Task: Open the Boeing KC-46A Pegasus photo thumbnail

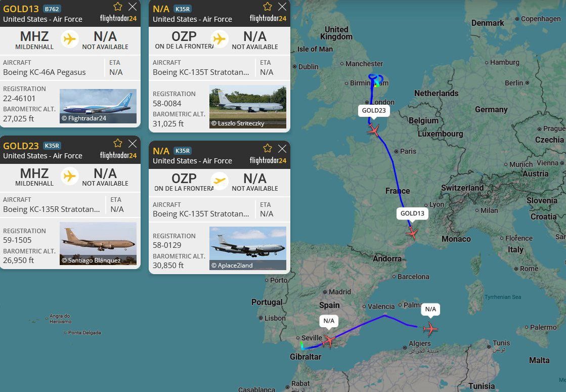Action: (98, 106)
